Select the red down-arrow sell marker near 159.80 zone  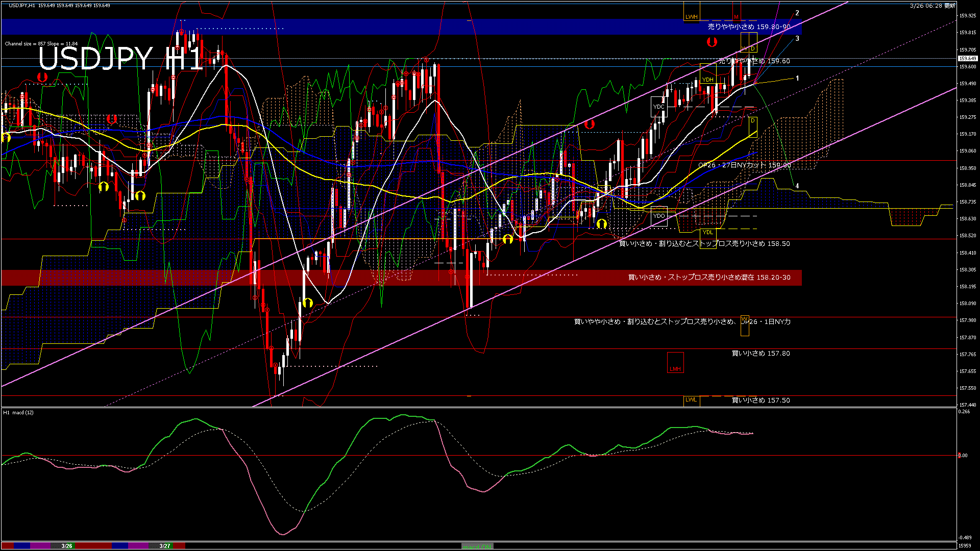pyautogui.click(x=712, y=42)
